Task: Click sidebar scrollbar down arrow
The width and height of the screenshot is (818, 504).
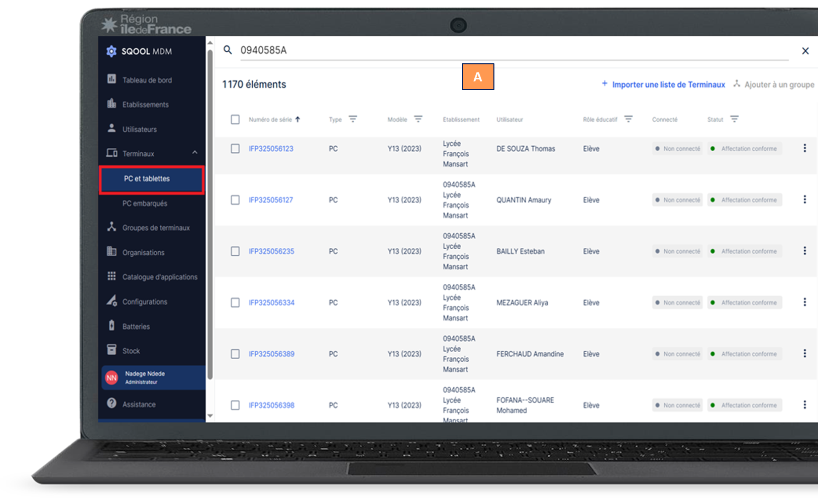Action: tap(210, 416)
